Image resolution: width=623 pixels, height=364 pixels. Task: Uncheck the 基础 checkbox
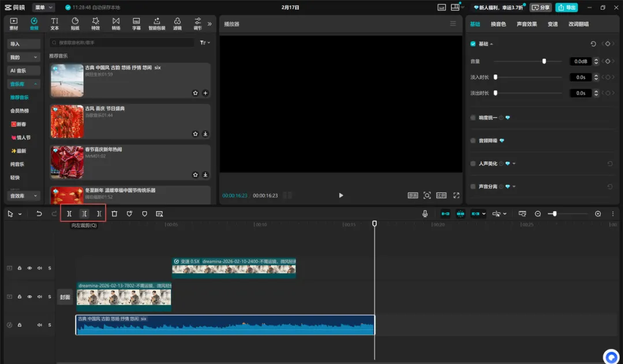point(473,44)
